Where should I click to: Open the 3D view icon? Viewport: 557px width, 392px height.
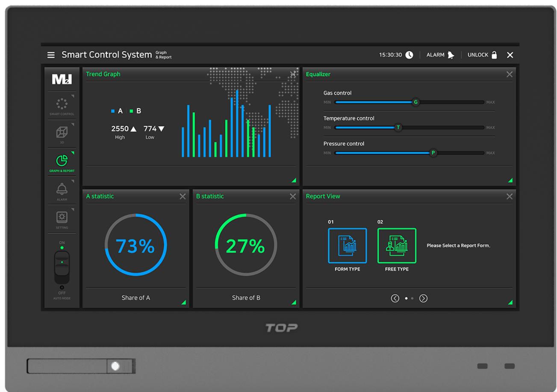62,132
